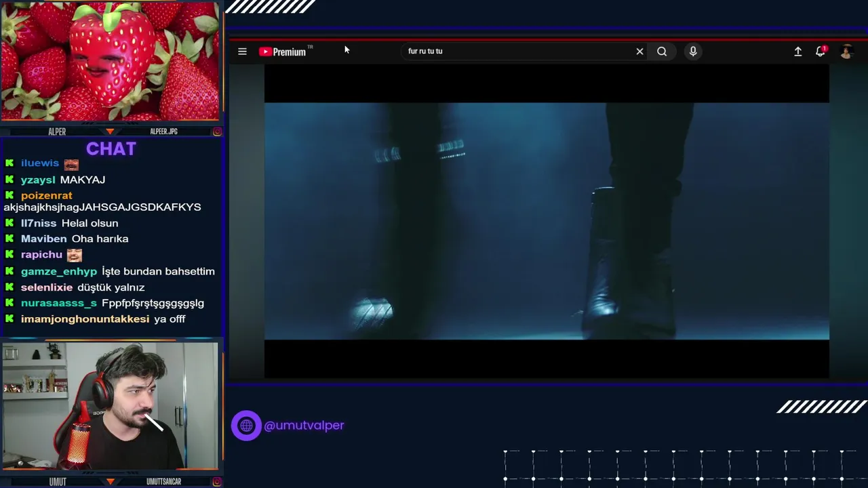
Task: Click the streamer webcam feed
Action: (110, 405)
